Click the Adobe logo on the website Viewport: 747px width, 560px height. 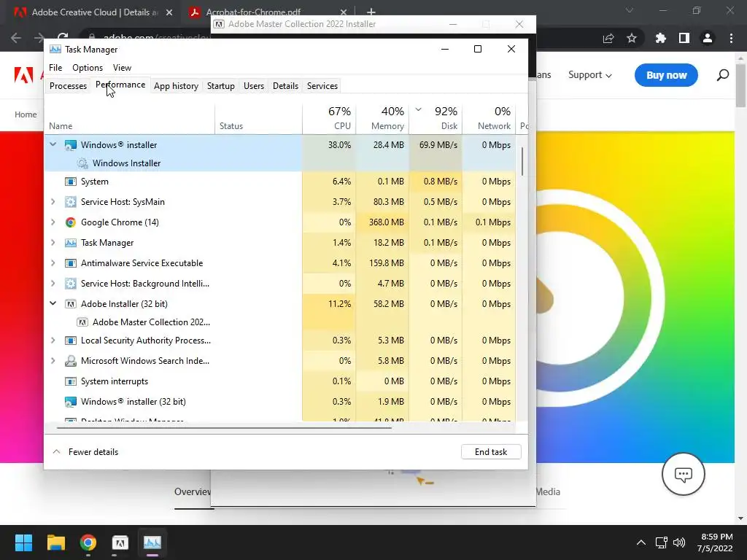[x=23, y=75]
